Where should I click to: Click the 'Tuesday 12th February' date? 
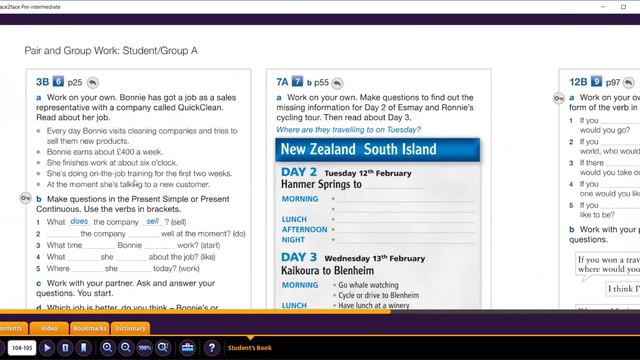pos(368,173)
